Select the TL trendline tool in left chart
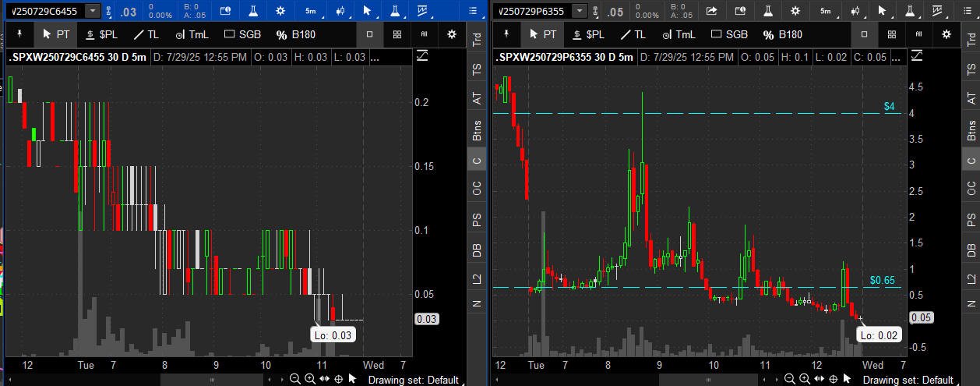 point(146,34)
